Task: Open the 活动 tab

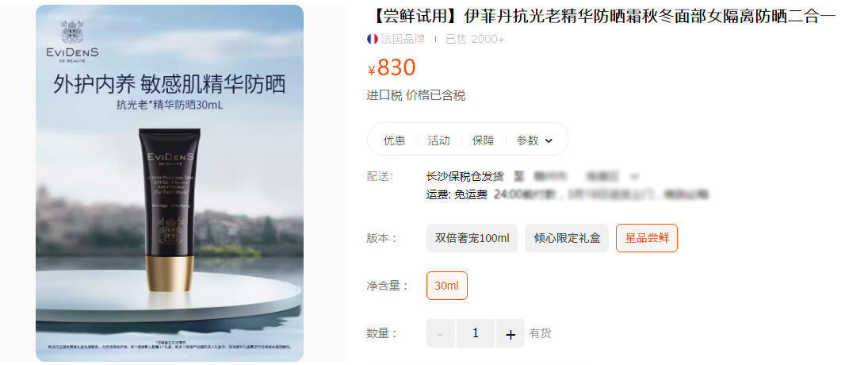Action: click(x=438, y=140)
